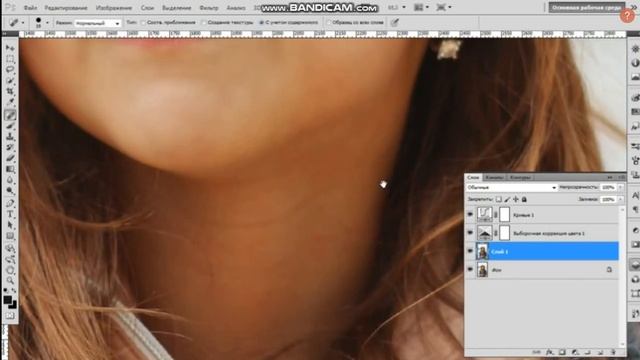This screenshot has height=360, width=640.
Task: Toggle Lock image pixels brush icon
Action: (507, 199)
